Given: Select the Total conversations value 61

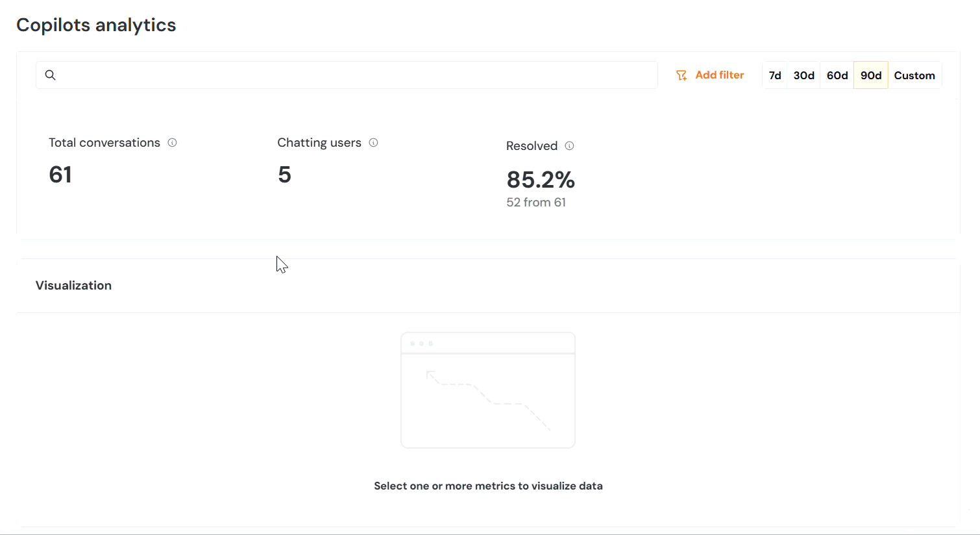Looking at the screenshot, I should point(60,175).
